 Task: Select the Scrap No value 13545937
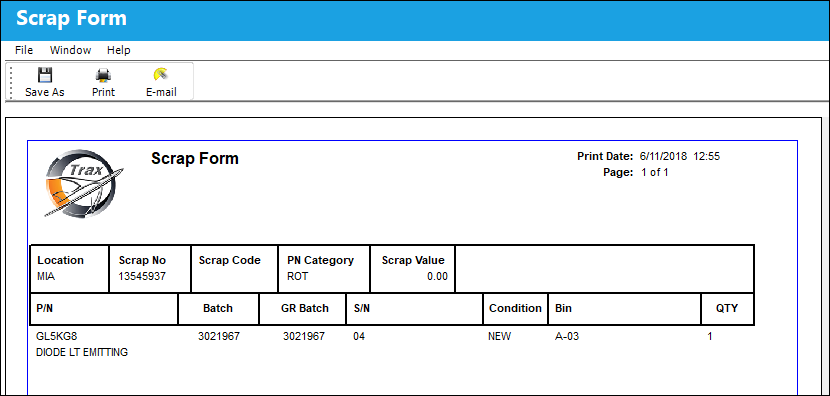(142, 276)
